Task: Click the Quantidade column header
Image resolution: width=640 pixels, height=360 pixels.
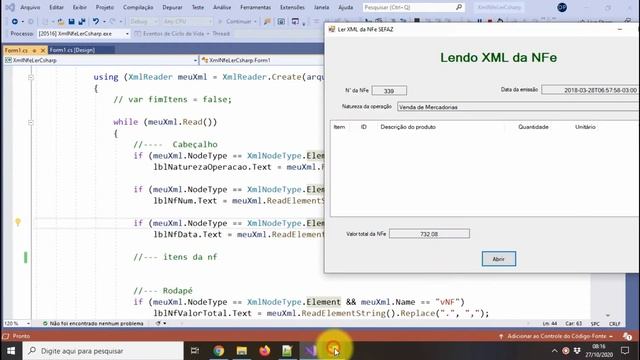Action: 533,127
